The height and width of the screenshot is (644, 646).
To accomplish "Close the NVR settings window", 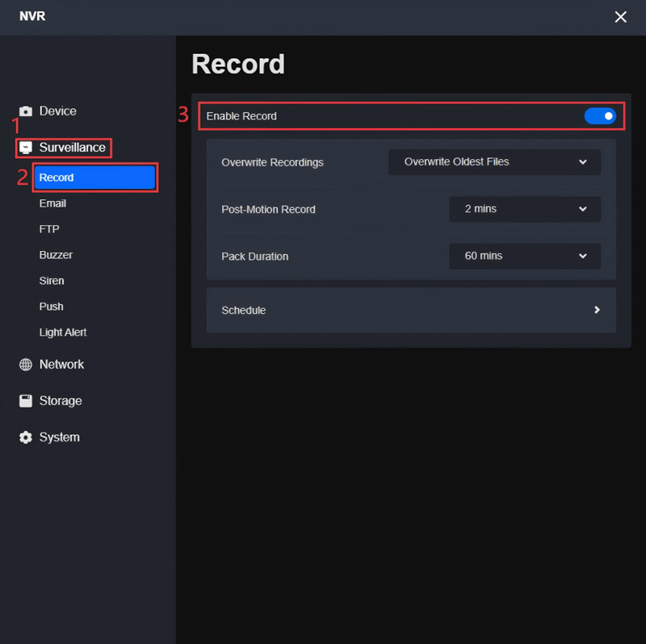I will coord(620,17).
